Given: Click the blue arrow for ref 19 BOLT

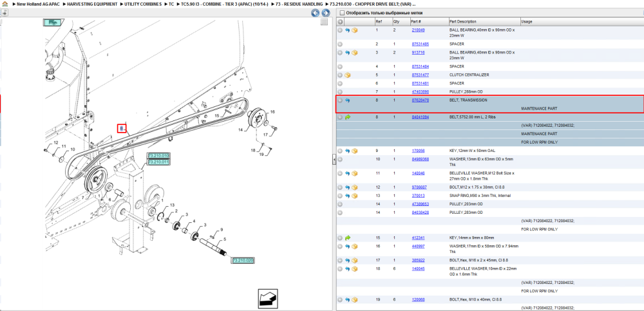Looking at the screenshot, I should pos(347,299).
